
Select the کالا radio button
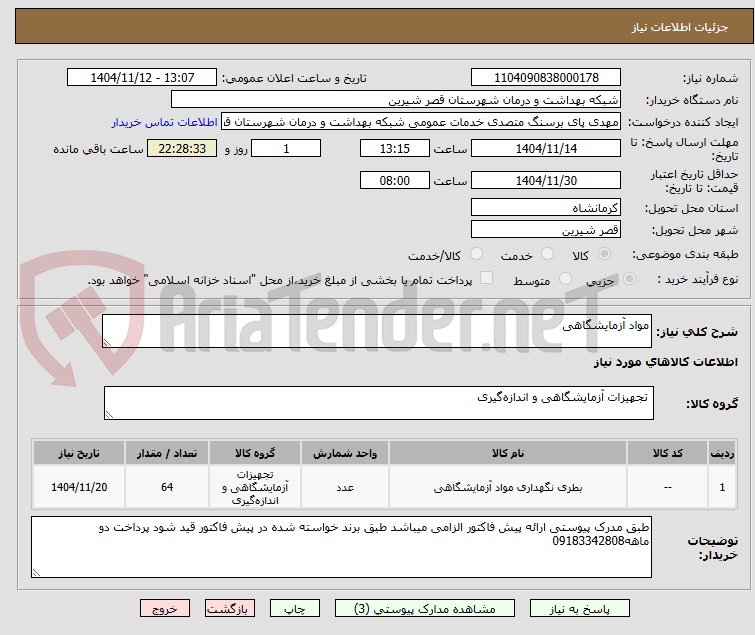pos(604,254)
